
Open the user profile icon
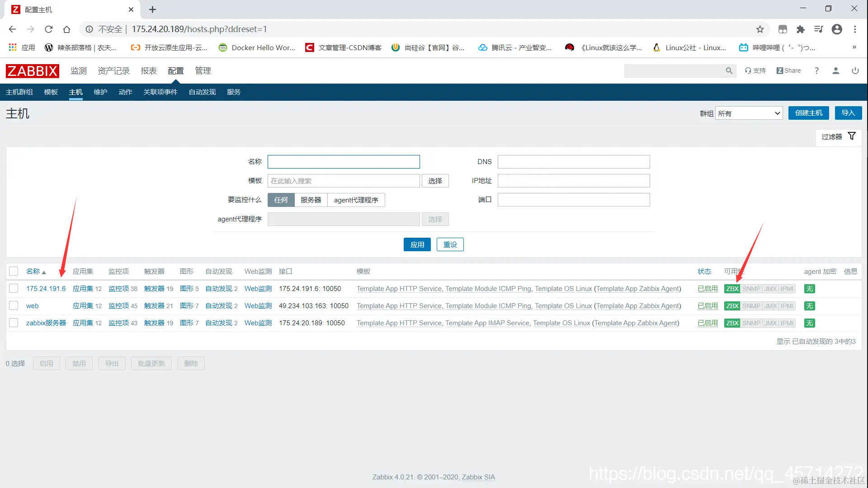point(835,71)
